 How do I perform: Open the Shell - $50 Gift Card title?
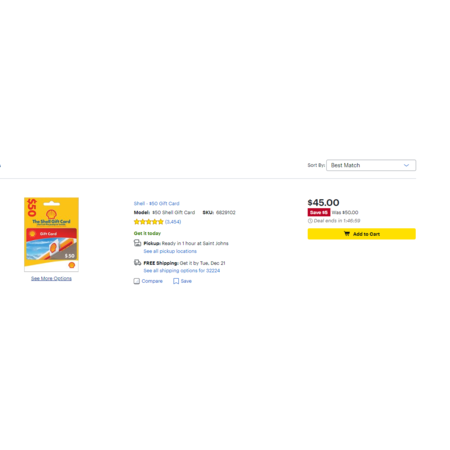click(156, 203)
